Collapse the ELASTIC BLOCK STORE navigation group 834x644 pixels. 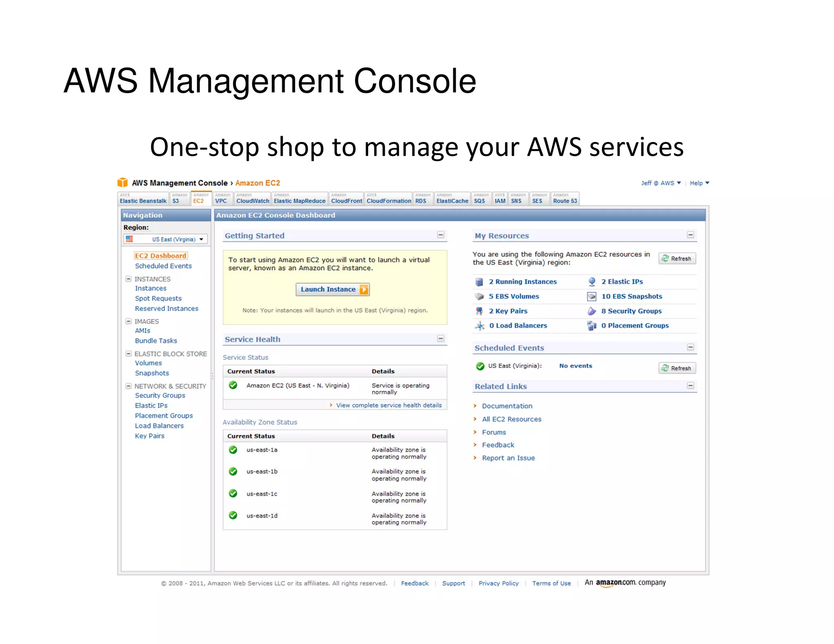(129, 354)
